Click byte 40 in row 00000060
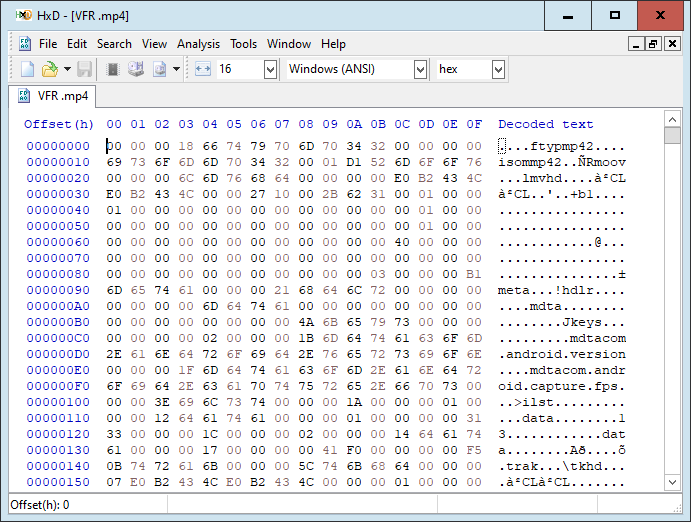This screenshot has width=691, height=522. click(402, 242)
